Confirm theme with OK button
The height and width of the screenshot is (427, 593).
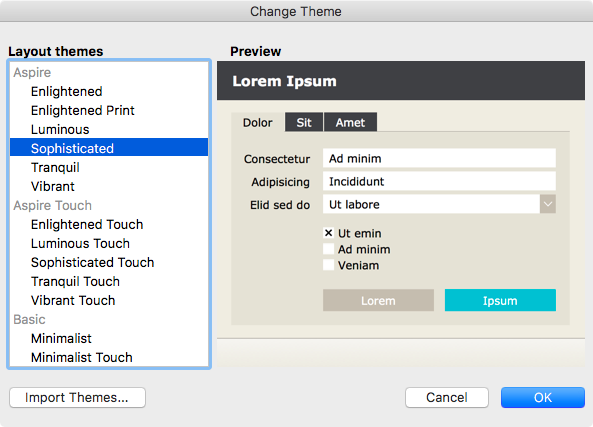click(543, 397)
